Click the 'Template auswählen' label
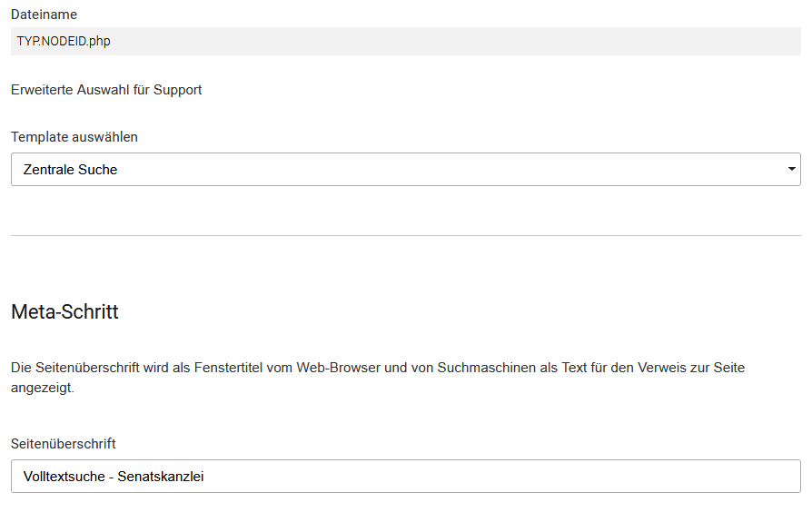The width and height of the screenshot is (812, 522). pos(74,137)
